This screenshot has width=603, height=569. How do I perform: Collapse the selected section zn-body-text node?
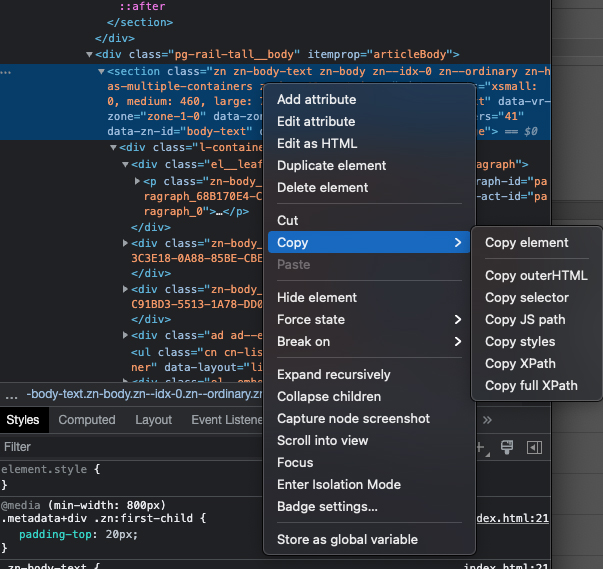click(x=102, y=73)
